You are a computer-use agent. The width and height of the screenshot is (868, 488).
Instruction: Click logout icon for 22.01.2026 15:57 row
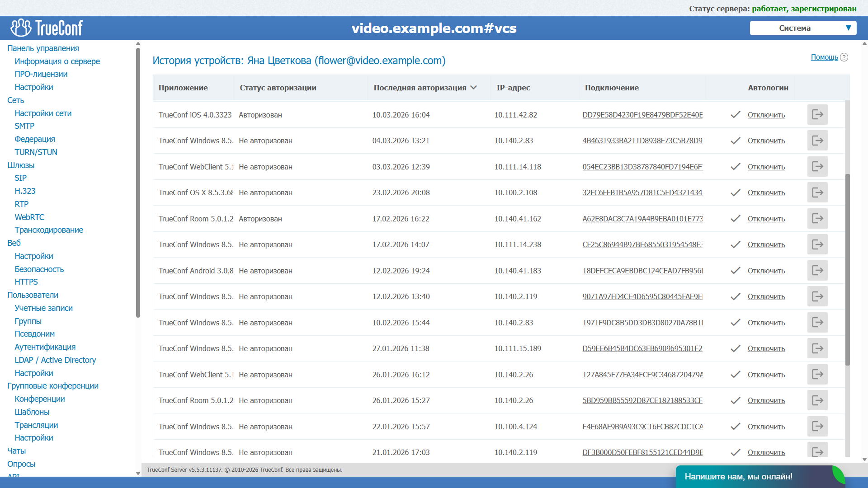point(817,427)
